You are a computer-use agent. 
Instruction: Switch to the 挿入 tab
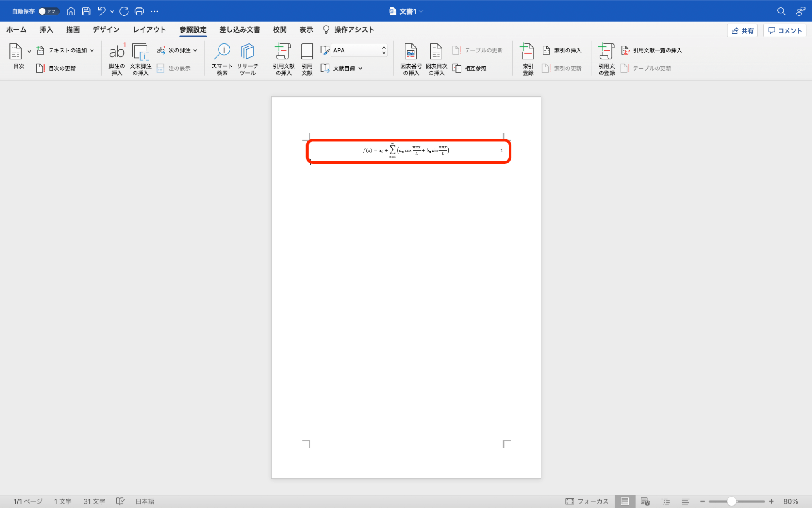tap(46, 30)
